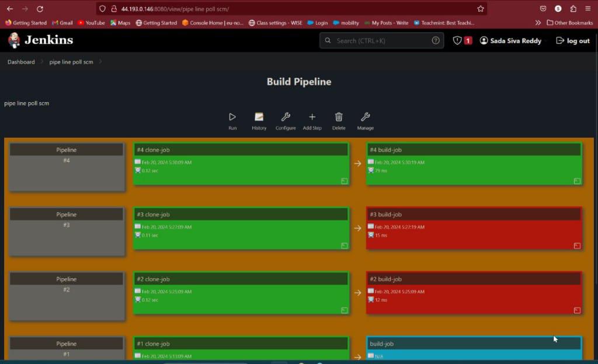Open Login bookmark
The height and width of the screenshot is (364, 598).
tap(318, 23)
